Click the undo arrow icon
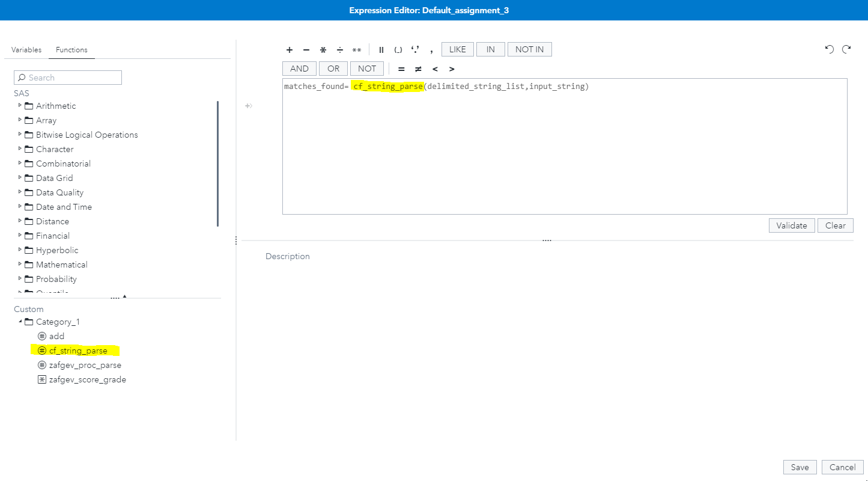868x481 pixels. 829,49
